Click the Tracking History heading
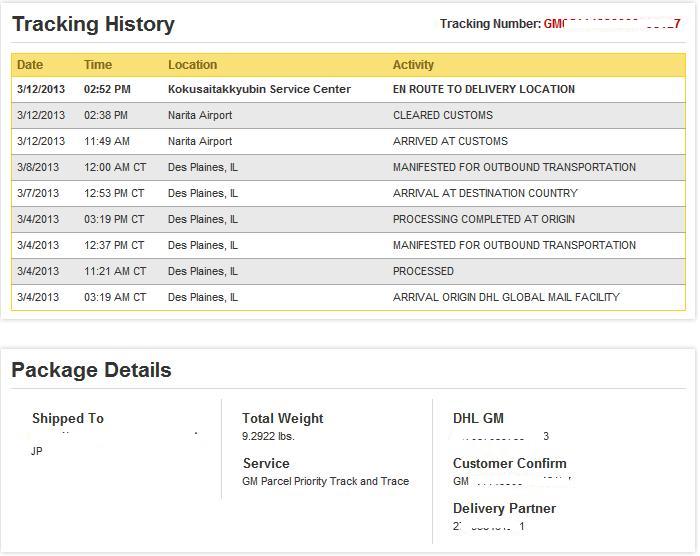 93,24
